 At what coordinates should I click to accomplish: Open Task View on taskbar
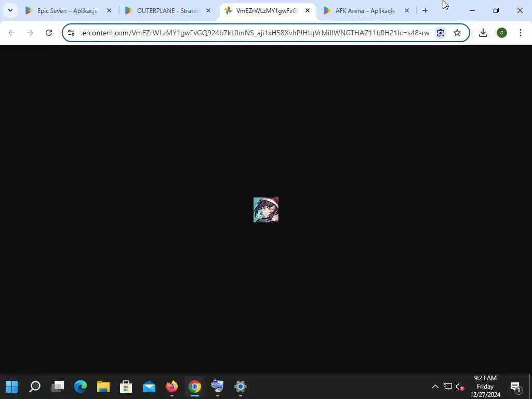(x=58, y=387)
